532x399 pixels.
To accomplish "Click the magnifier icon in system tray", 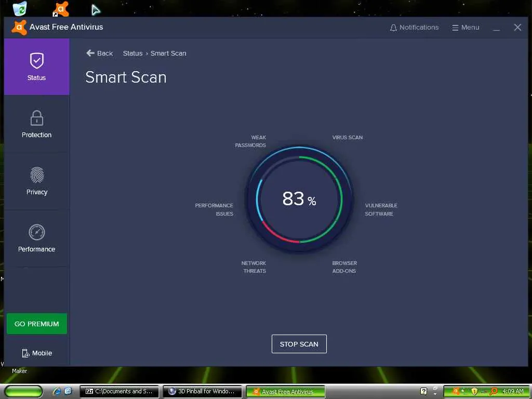I will (x=494, y=391).
